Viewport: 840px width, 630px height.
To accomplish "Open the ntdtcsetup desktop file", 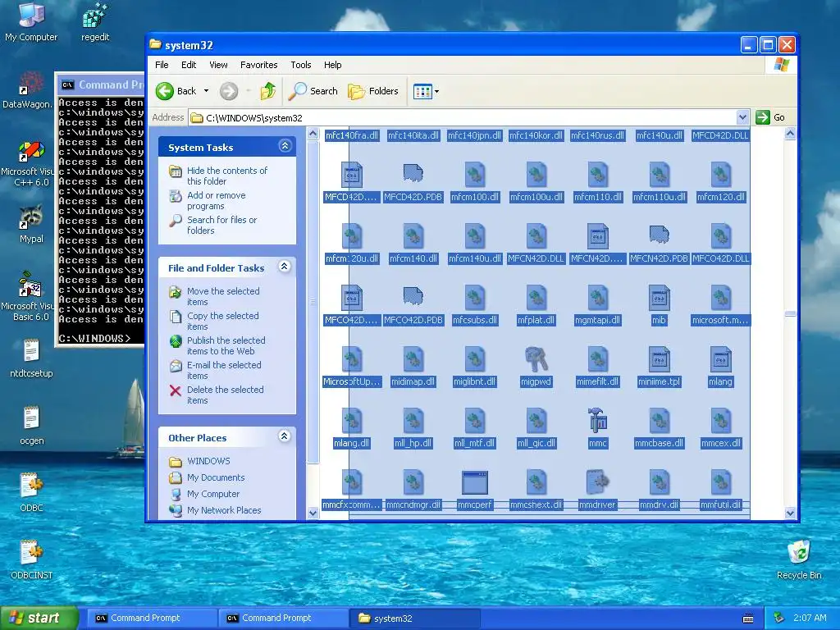I will pyautogui.click(x=31, y=358).
